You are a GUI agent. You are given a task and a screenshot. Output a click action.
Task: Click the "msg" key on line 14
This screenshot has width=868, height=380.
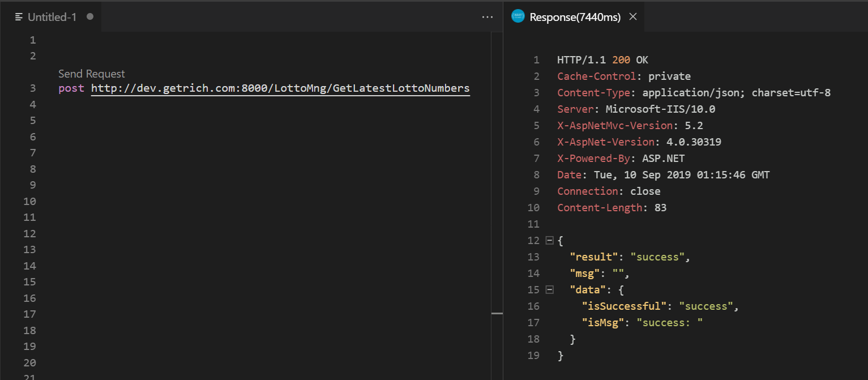584,274
